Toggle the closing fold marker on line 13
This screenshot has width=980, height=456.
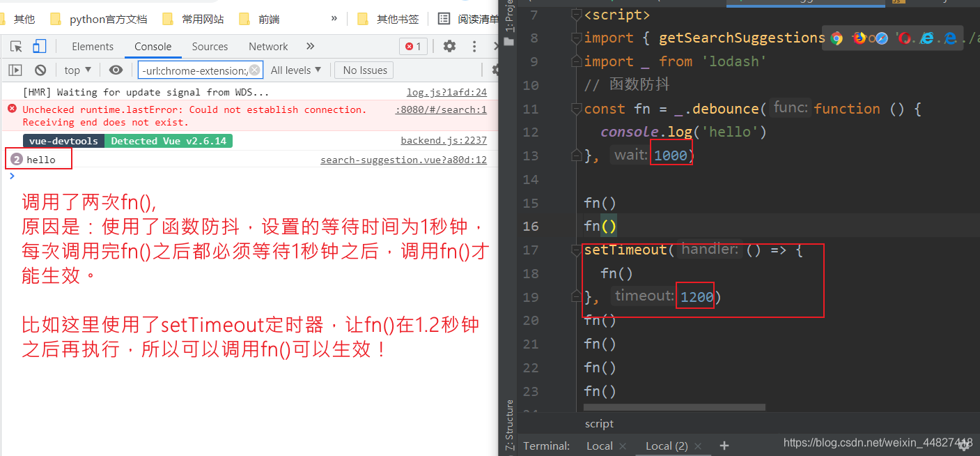coord(575,155)
